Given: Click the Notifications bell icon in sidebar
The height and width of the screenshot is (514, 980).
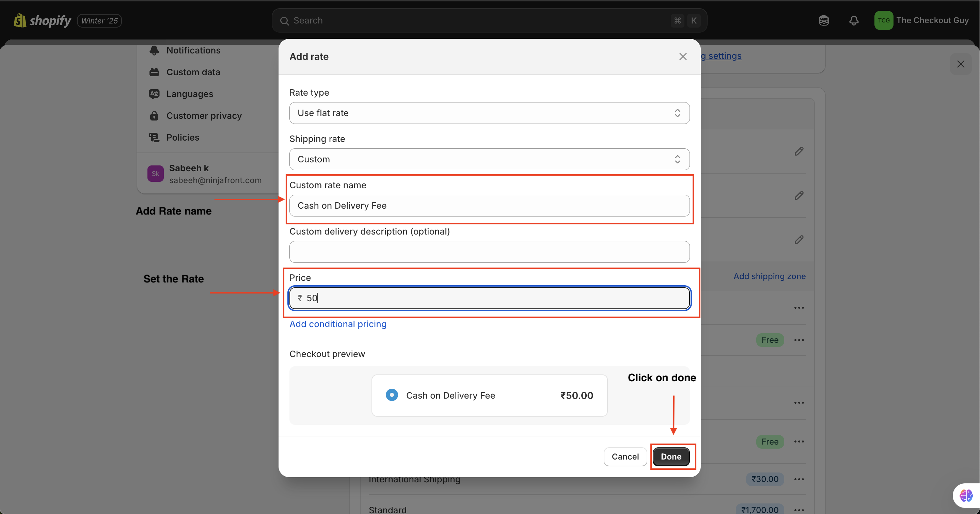Looking at the screenshot, I should [154, 50].
